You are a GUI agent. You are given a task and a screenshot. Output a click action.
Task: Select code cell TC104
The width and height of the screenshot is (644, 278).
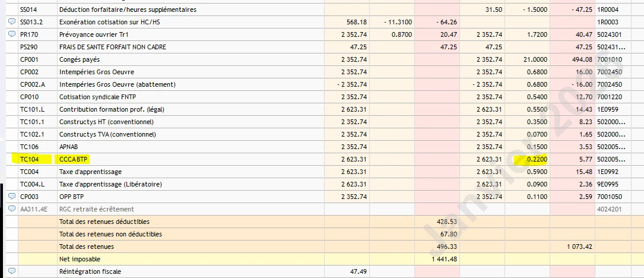pyautogui.click(x=37, y=160)
